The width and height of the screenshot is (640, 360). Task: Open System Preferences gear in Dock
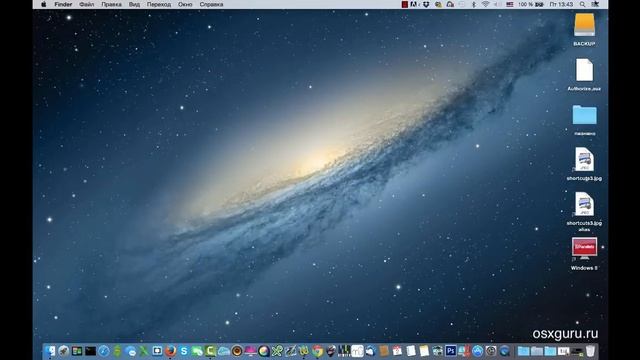[491, 351]
